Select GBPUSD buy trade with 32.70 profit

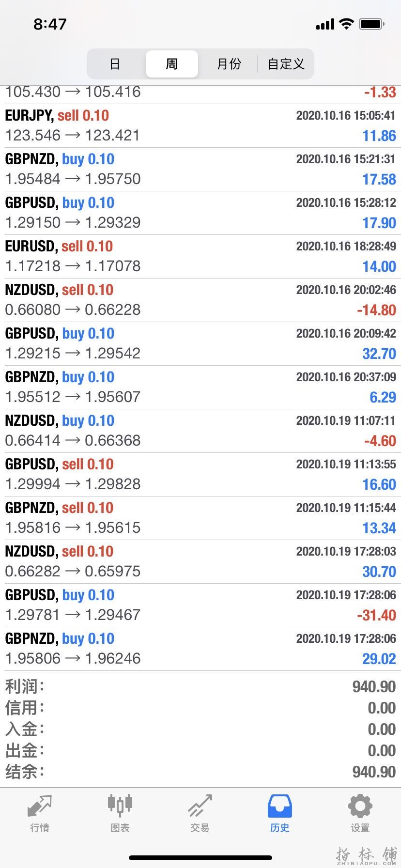tap(200, 344)
